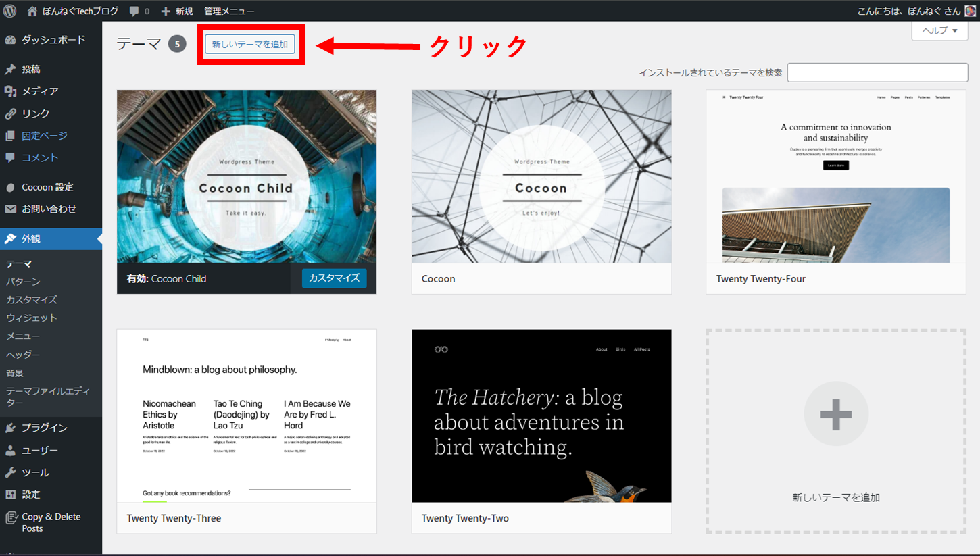The image size is (980, 556).
Task: Open the 管理メニュー admin bar menu
Action: coord(229,11)
